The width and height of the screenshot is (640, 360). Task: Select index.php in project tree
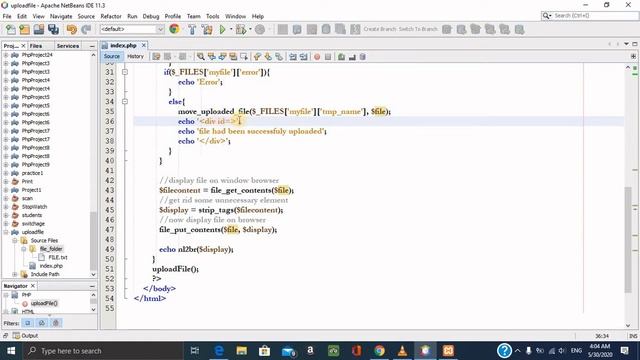(51, 266)
